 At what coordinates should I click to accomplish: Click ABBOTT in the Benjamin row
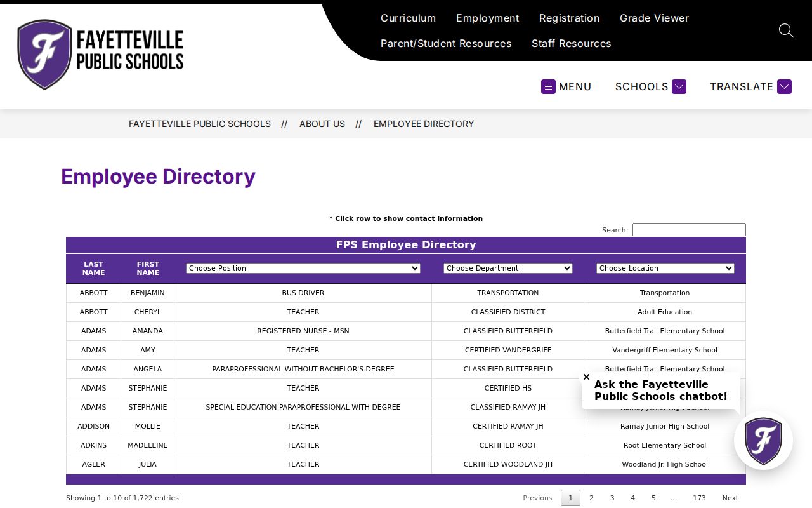pos(94,293)
